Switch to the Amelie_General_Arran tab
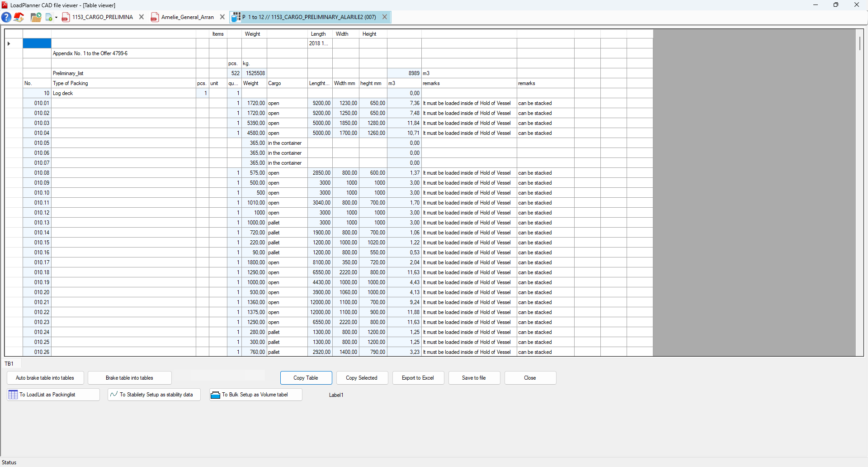868x467 pixels. [x=188, y=17]
